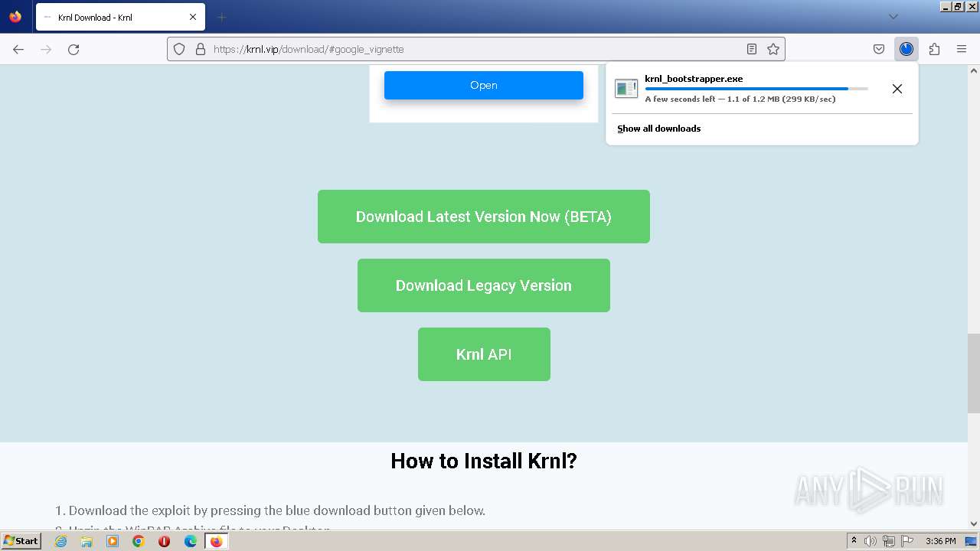Screen dimensions: 980x551
Task: Open the Firefox hamburger menu
Action: (x=962, y=49)
